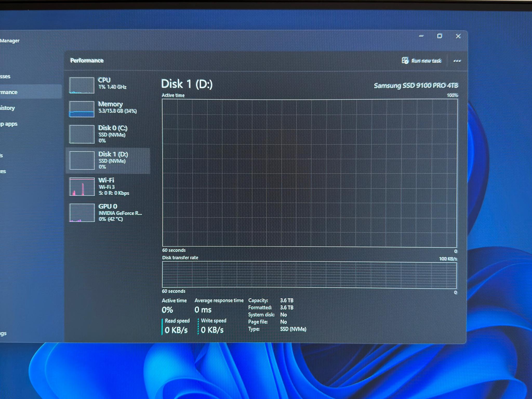
Task: Click the Disk 0 mini graph thumbnail
Action: (x=82, y=134)
